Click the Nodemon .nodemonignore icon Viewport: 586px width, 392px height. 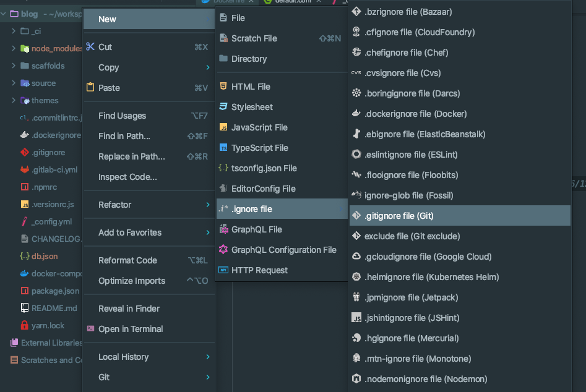[x=356, y=379]
